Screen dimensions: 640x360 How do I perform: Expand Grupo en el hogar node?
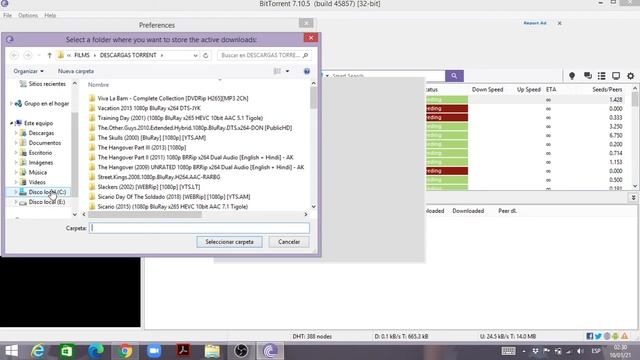[x=11, y=104]
